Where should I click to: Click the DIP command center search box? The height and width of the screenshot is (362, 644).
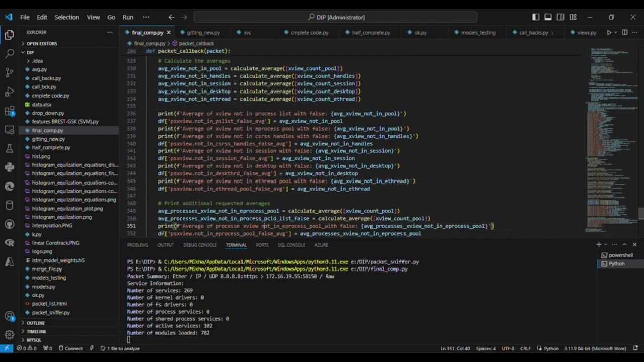pyautogui.click(x=336, y=17)
